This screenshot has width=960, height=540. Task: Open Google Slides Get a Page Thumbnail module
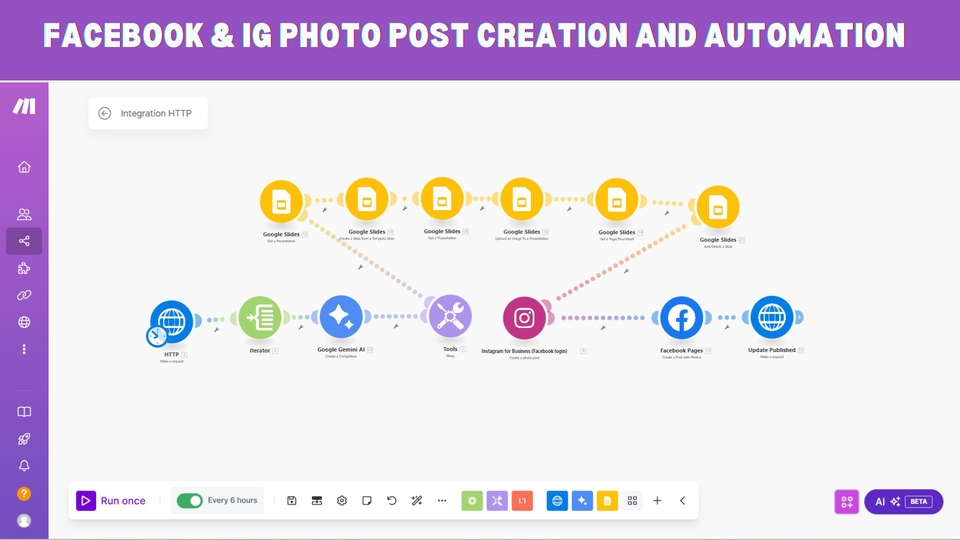pyautogui.click(x=617, y=200)
